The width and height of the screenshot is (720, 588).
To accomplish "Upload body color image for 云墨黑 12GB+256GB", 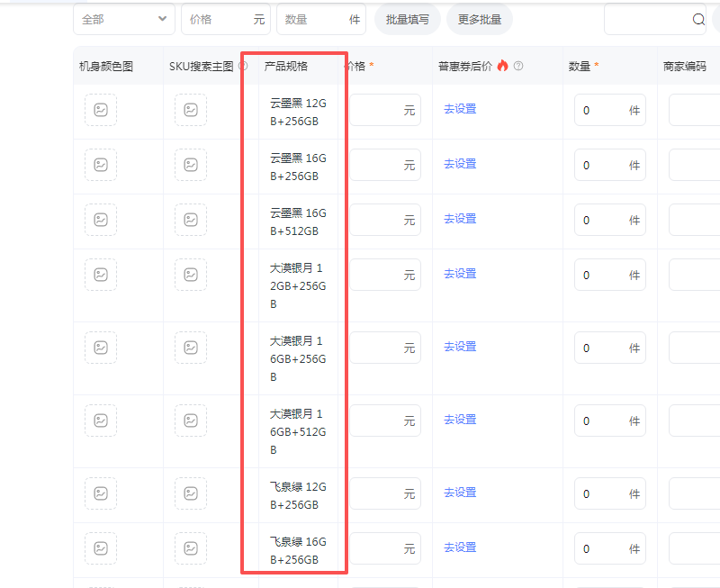I will (x=101, y=110).
